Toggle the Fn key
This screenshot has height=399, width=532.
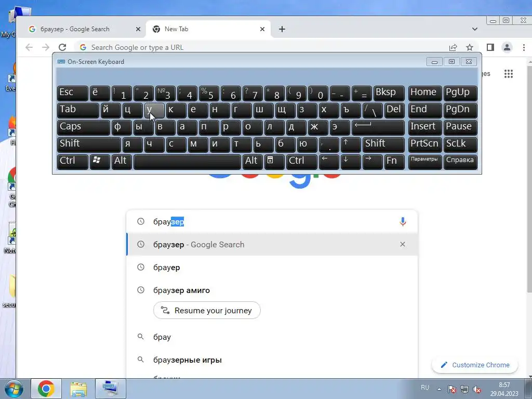pyautogui.click(x=394, y=162)
